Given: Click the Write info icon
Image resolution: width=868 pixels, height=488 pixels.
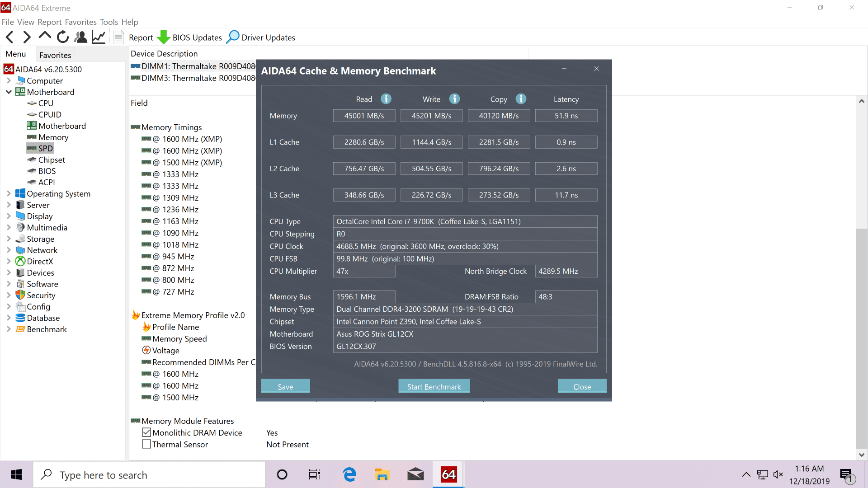Looking at the screenshot, I should tap(454, 99).
